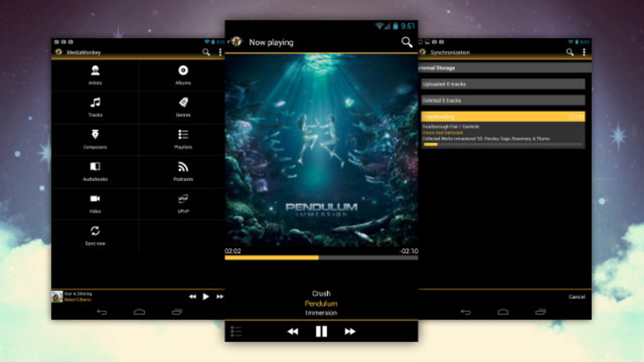Tap Pendulum Immersion album artwork

click(321, 150)
